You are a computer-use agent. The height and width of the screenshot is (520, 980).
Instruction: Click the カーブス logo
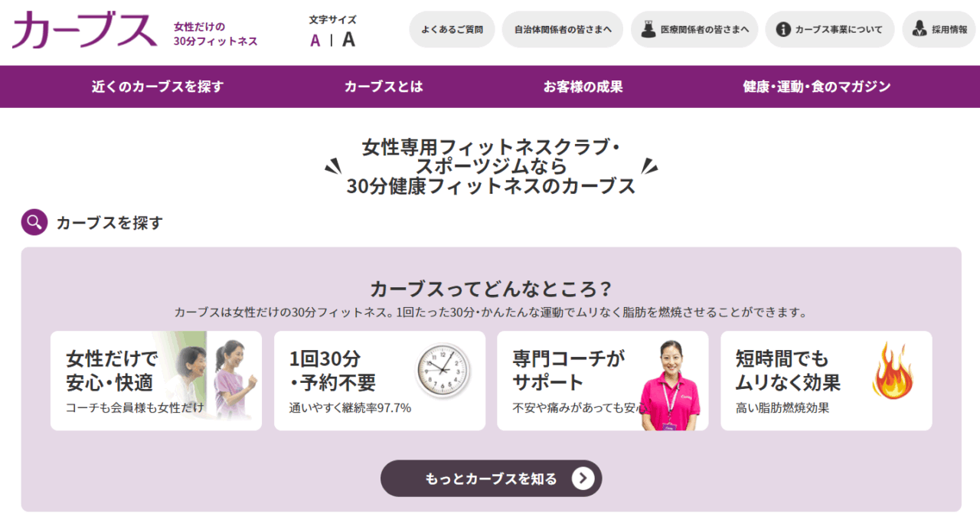coord(84,30)
